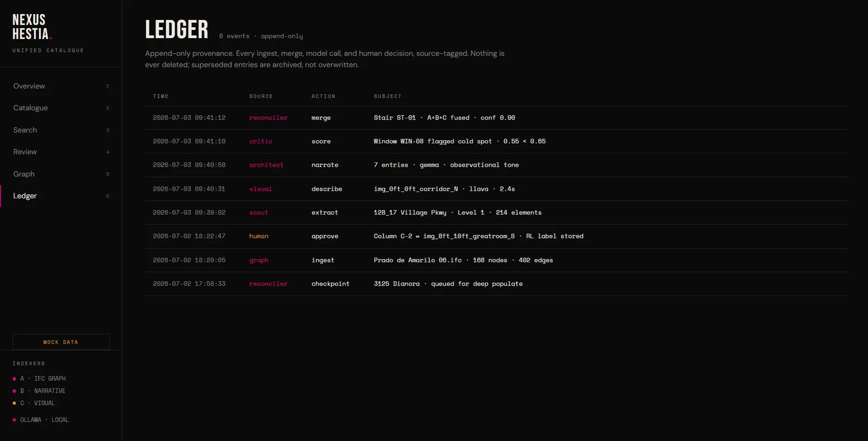
Task: Click the SUBJECT column header
Action: pos(388,96)
